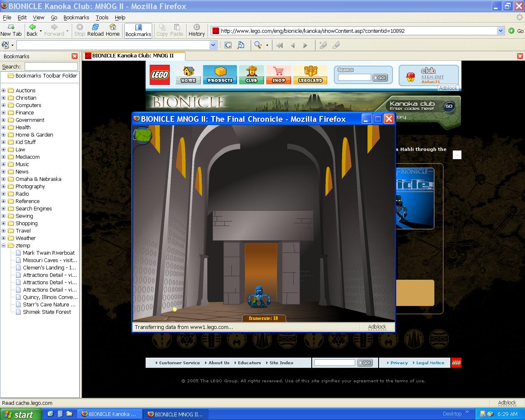This screenshot has height=420, width=525.
Task: Switch to BIONICLE MNOG II taskbar window
Action: pyautogui.click(x=176, y=414)
